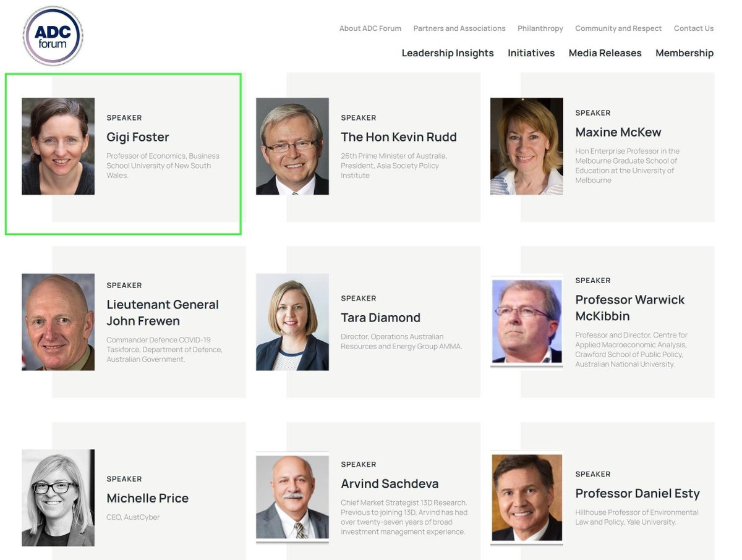Viewport: 742px width, 560px height.
Task: Click Warwick McKibbin's portrait photo
Action: (527, 321)
